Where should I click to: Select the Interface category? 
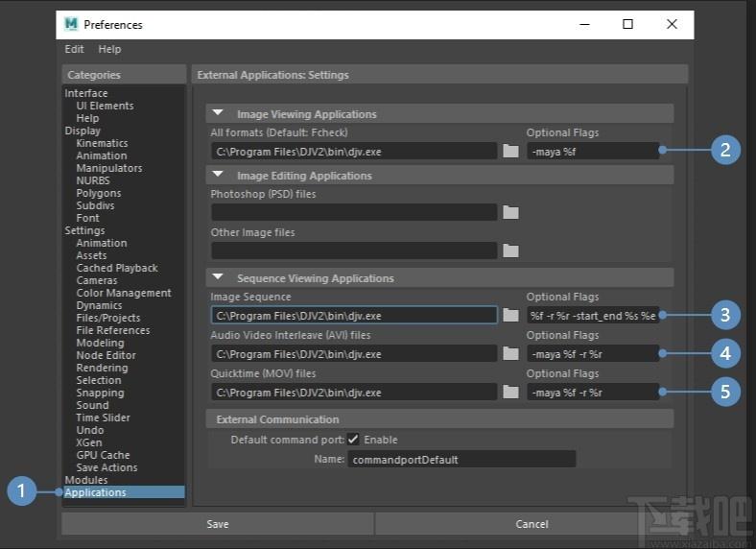pyautogui.click(x=85, y=93)
